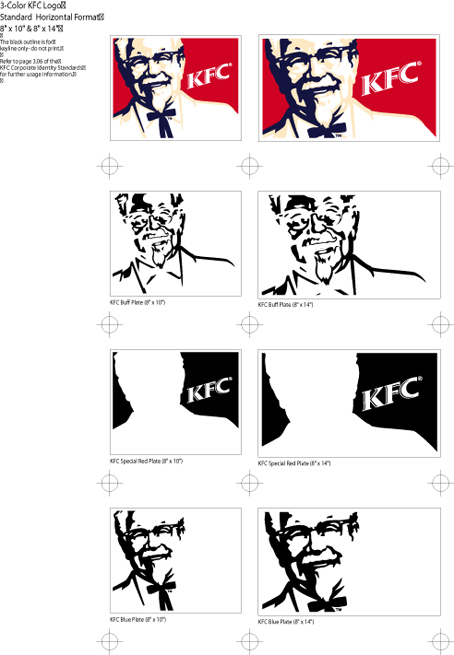Click the 'black outline is for keyline only' note

click(x=32, y=45)
